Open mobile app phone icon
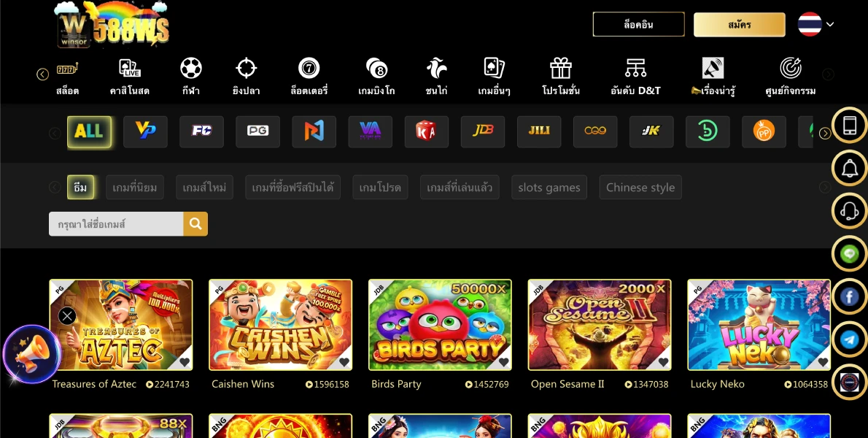868x438 pixels. pos(849,126)
